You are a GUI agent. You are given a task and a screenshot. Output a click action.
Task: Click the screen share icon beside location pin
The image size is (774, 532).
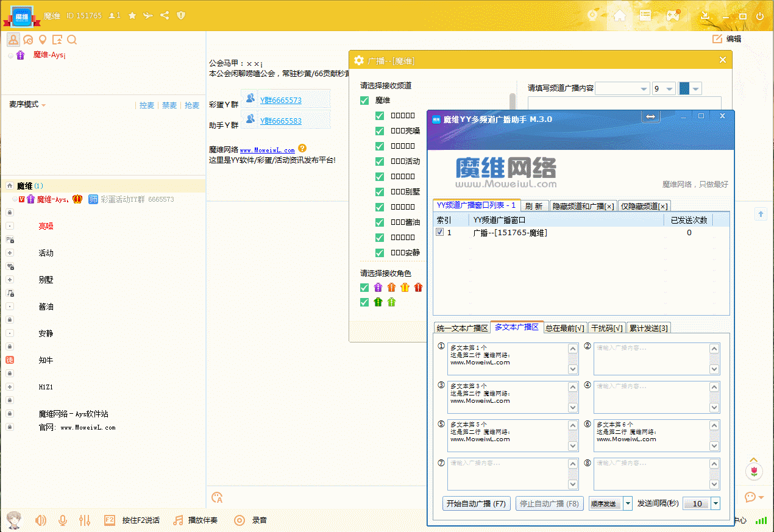click(57, 40)
